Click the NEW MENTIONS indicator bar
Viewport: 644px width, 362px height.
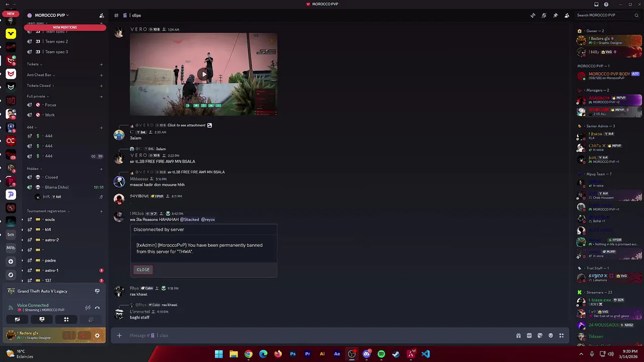(65, 27)
